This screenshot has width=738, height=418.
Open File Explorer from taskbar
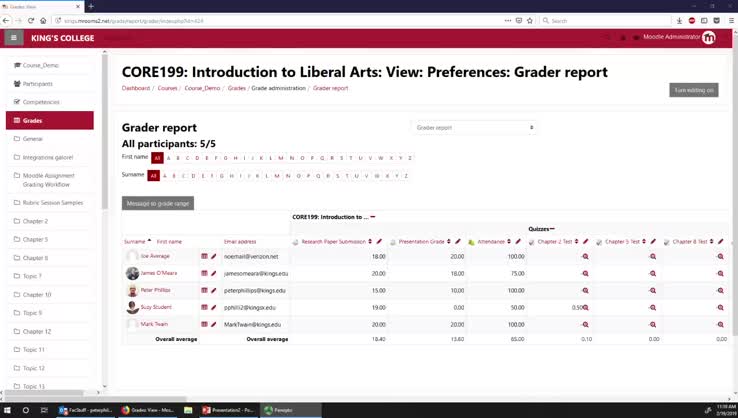188,410
